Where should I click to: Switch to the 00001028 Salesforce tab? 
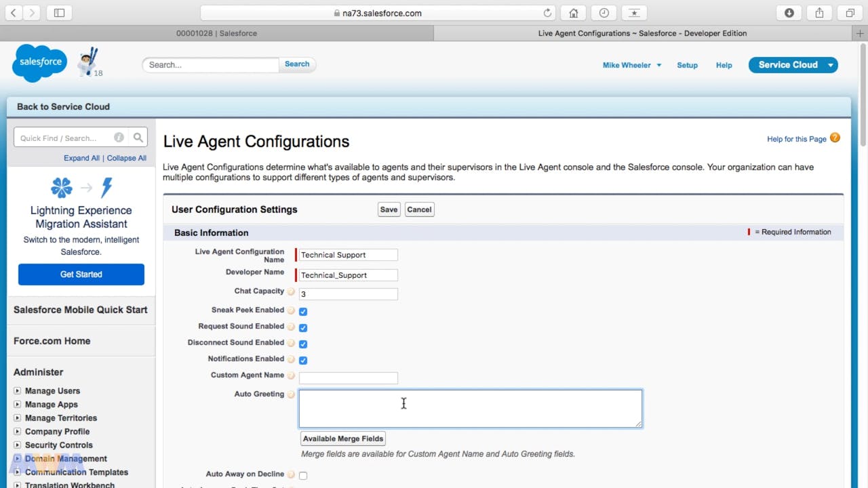[216, 33]
